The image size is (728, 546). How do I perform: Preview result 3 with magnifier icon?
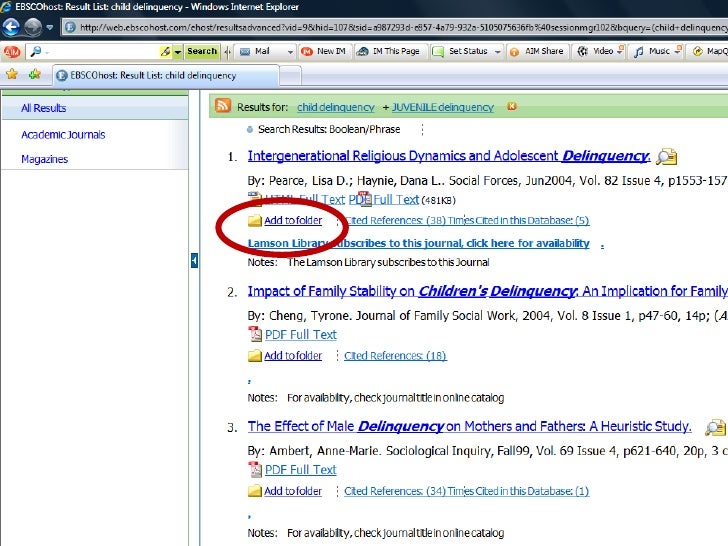point(715,427)
